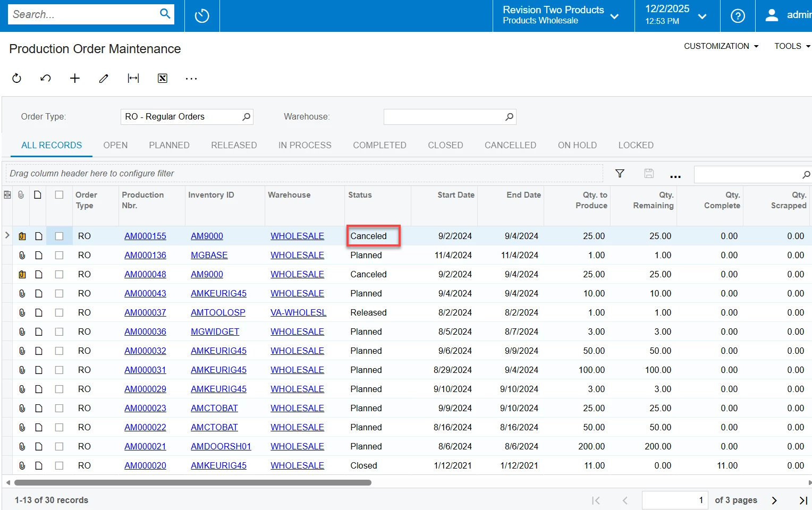This screenshot has width=812, height=510.
Task: Click the page number input field
Action: tap(675, 500)
